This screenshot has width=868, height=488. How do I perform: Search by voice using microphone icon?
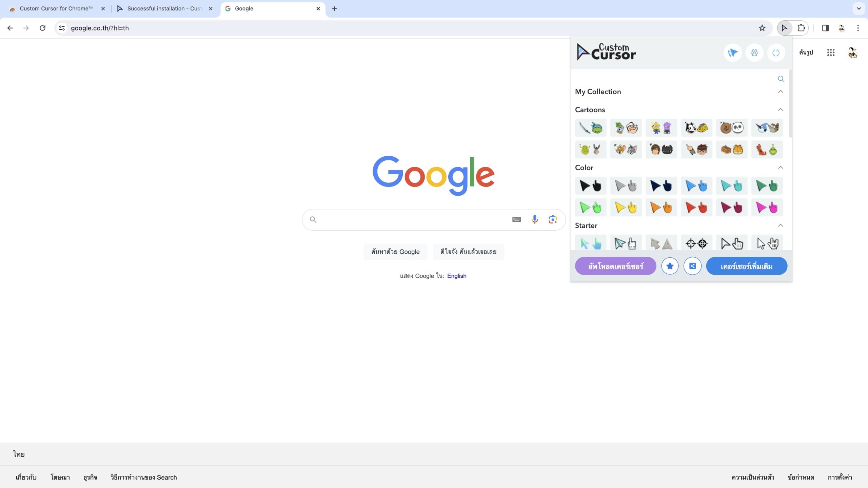[x=534, y=219]
